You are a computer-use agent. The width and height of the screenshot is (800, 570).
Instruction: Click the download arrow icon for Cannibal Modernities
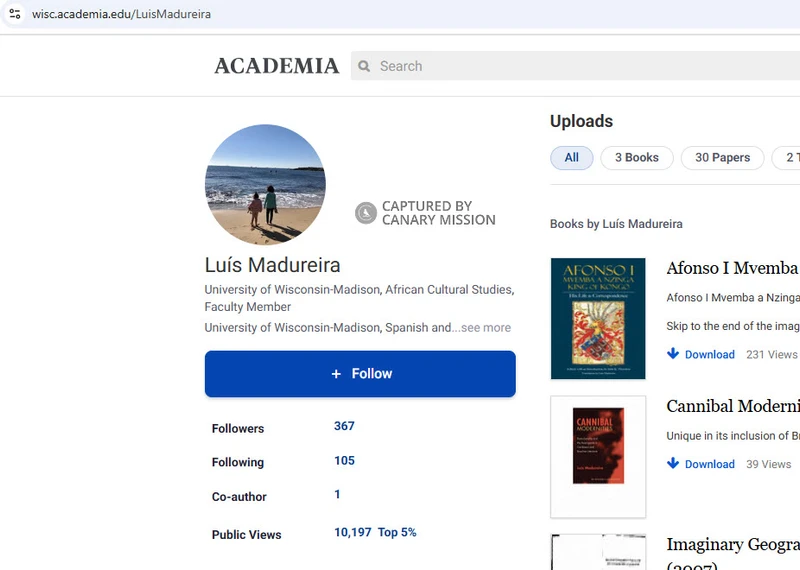tap(673, 463)
